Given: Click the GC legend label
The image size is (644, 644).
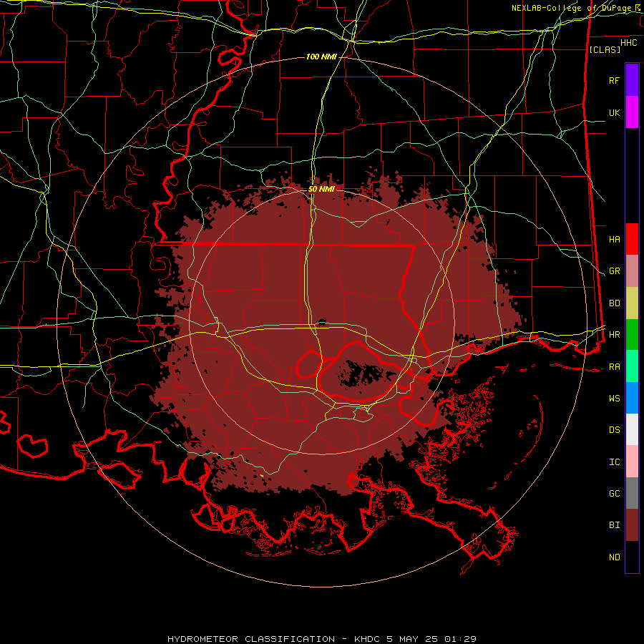Looking at the screenshot, I should tap(614, 493).
